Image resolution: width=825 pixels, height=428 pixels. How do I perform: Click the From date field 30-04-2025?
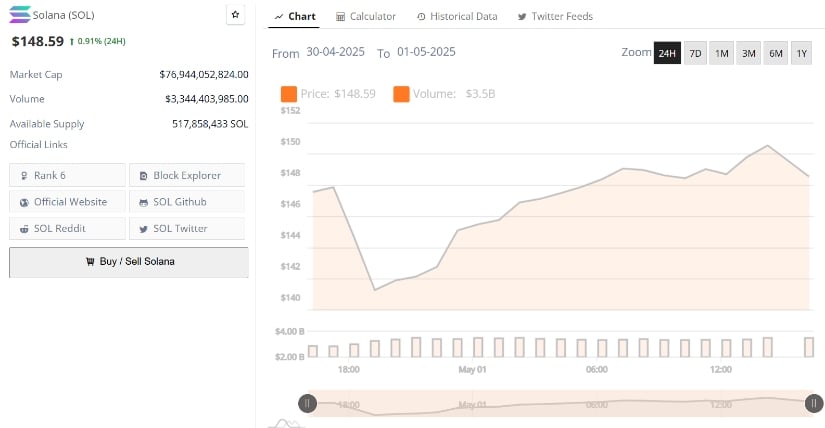tap(335, 52)
